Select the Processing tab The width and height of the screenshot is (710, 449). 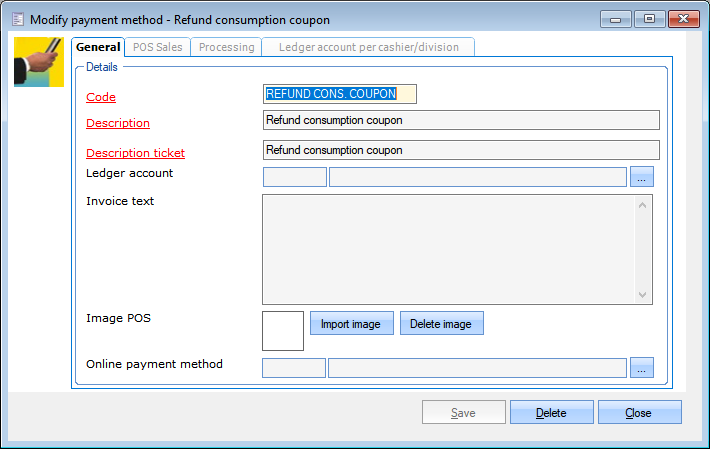coord(226,47)
